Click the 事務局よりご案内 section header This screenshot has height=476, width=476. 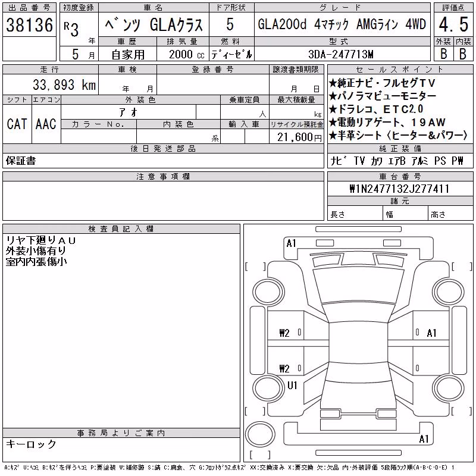[121, 433]
